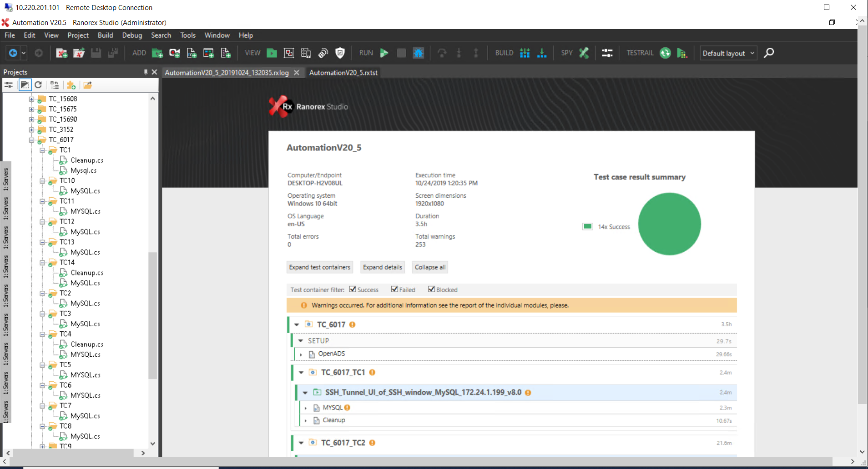Click the add test suite folder icon
The height and width of the screenshot is (469, 868).
click(x=157, y=53)
